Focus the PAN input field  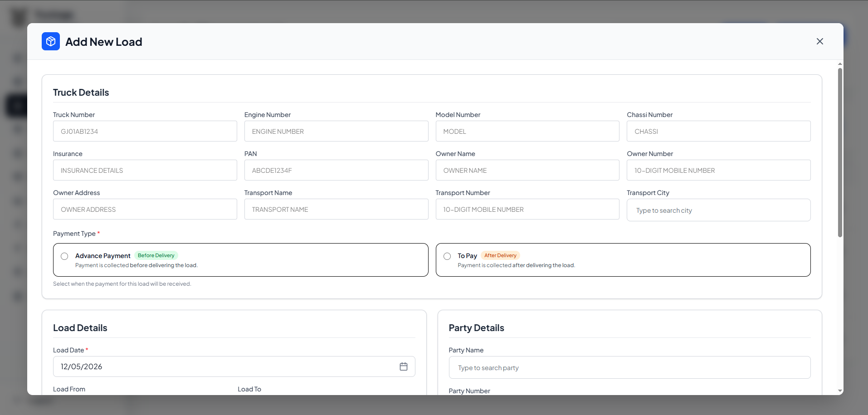tap(336, 170)
